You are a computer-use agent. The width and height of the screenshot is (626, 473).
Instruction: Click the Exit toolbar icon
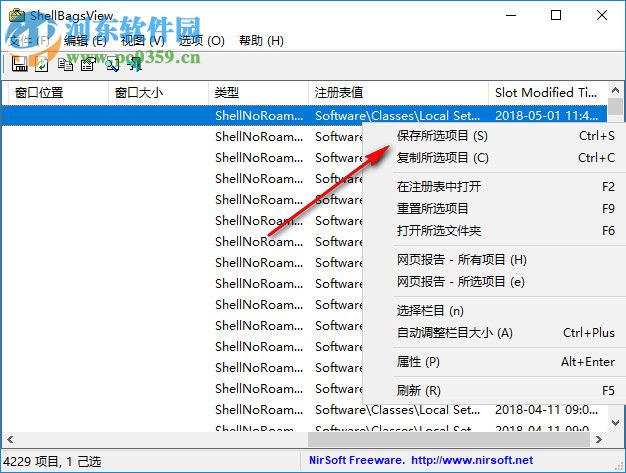coord(136,64)
